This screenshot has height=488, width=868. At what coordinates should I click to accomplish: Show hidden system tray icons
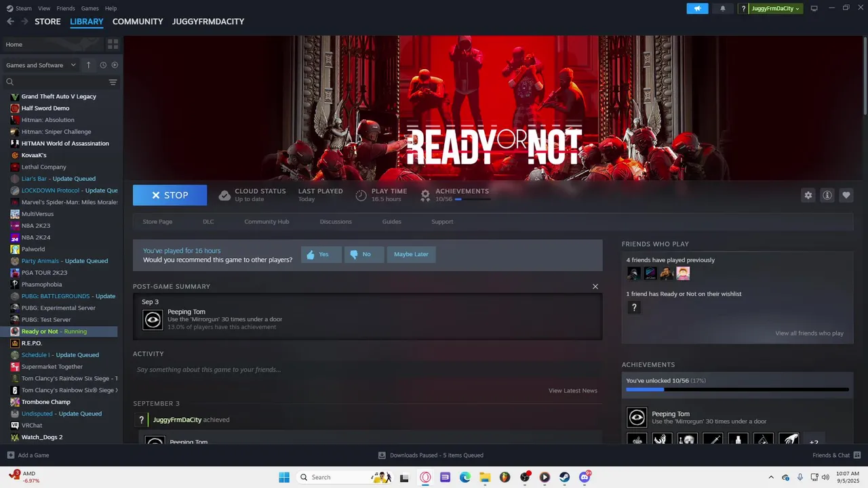pos(770,477)
